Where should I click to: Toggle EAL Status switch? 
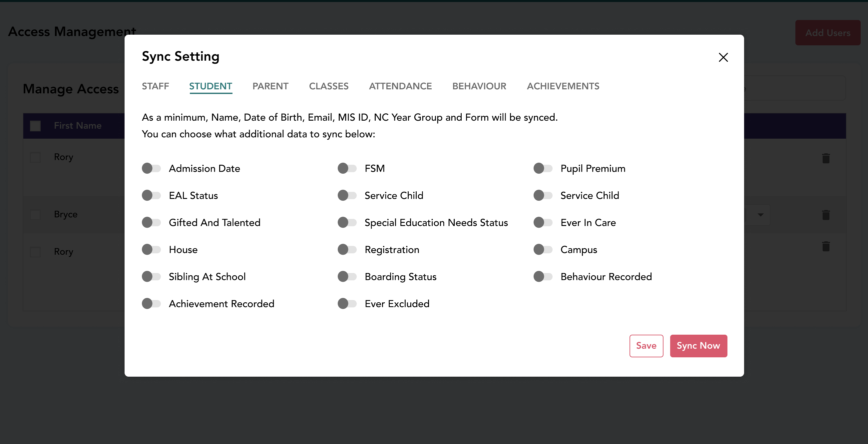151,195
